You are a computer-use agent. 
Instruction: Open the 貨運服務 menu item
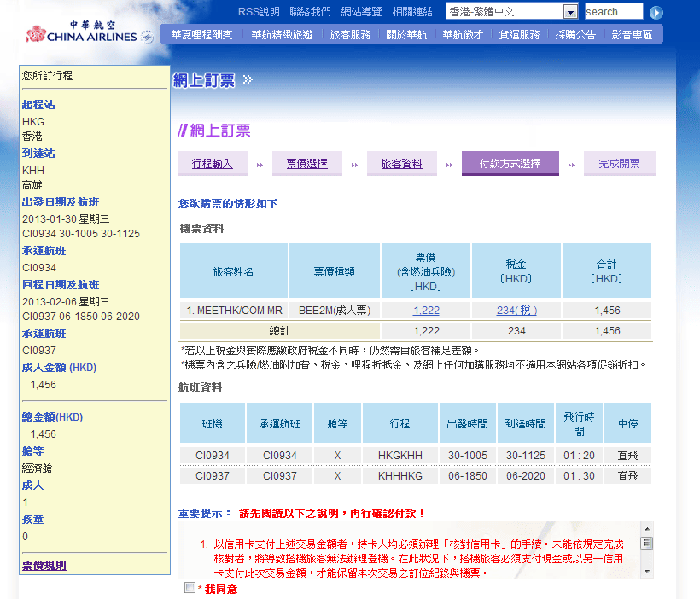point(519,35)
